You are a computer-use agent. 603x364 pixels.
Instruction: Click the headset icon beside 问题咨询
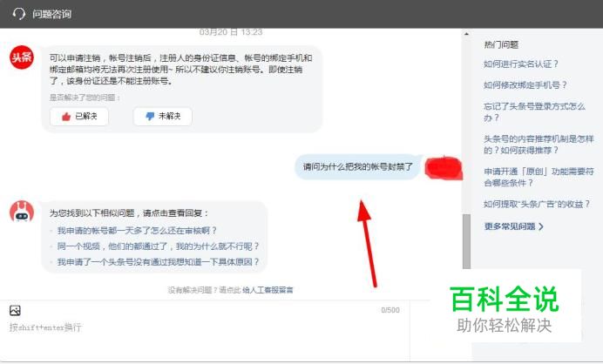18,14
